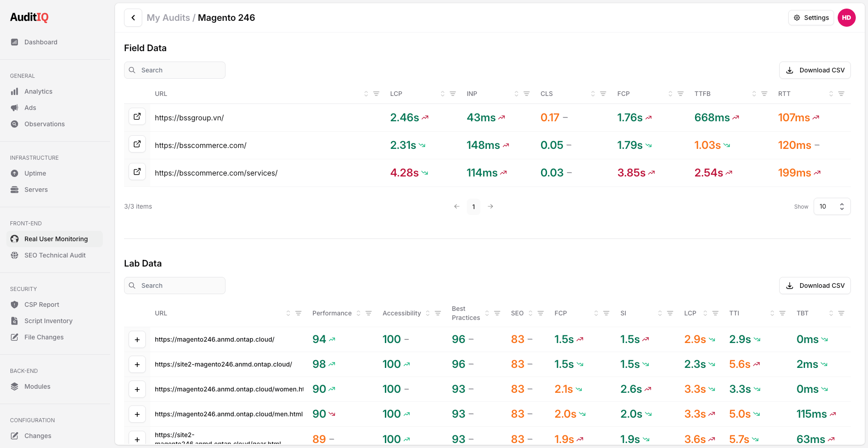
Task: Filter the Best Practices column
Action: tap(497, 313)
